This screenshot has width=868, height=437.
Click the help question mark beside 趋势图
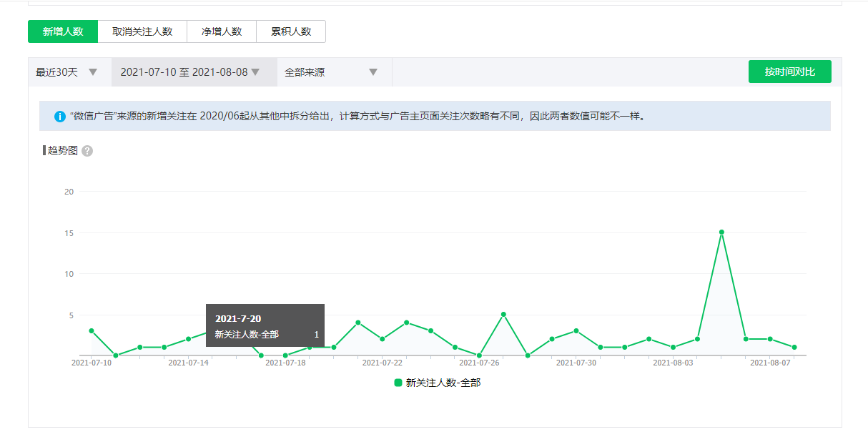(87, 151)
